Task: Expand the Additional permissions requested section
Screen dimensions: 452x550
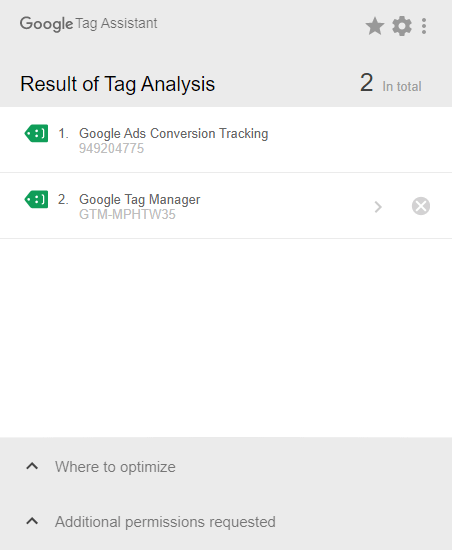Action: [32, 521]
